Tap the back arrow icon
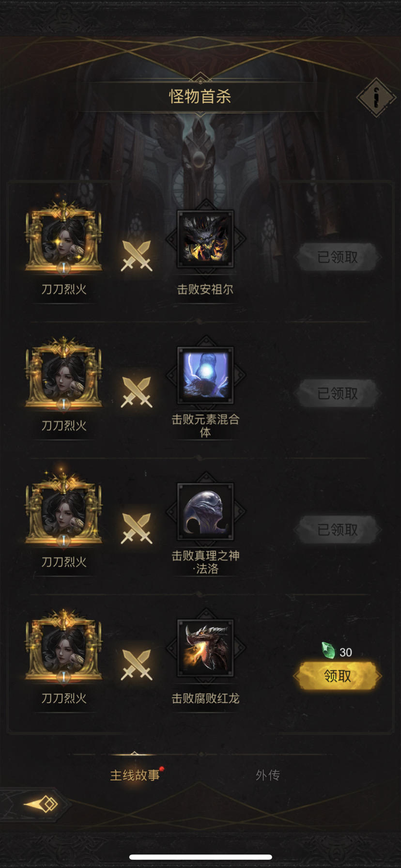 coord(41,805)
